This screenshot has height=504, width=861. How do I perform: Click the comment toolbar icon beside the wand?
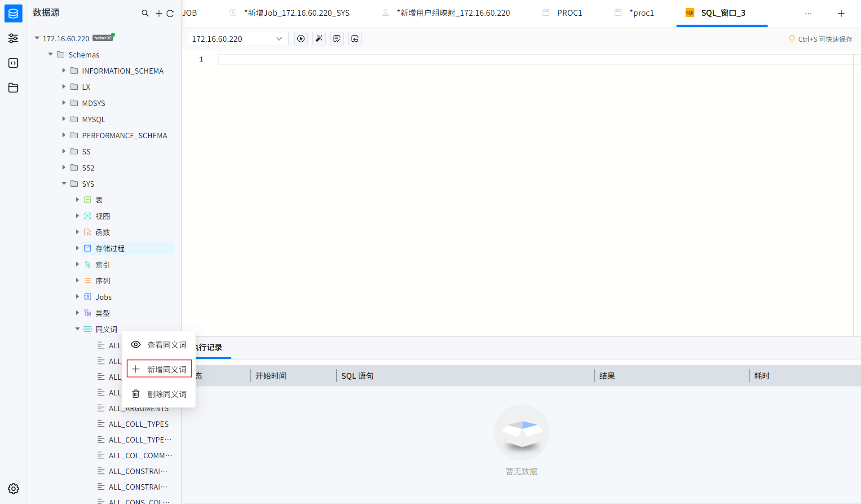pyautogui.click(x=337, y=39)
